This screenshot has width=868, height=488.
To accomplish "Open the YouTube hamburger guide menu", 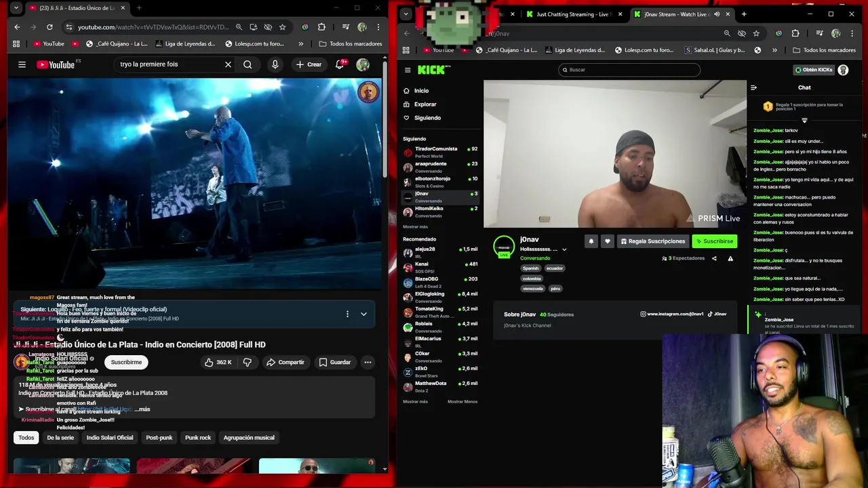I will coord(22,64).
